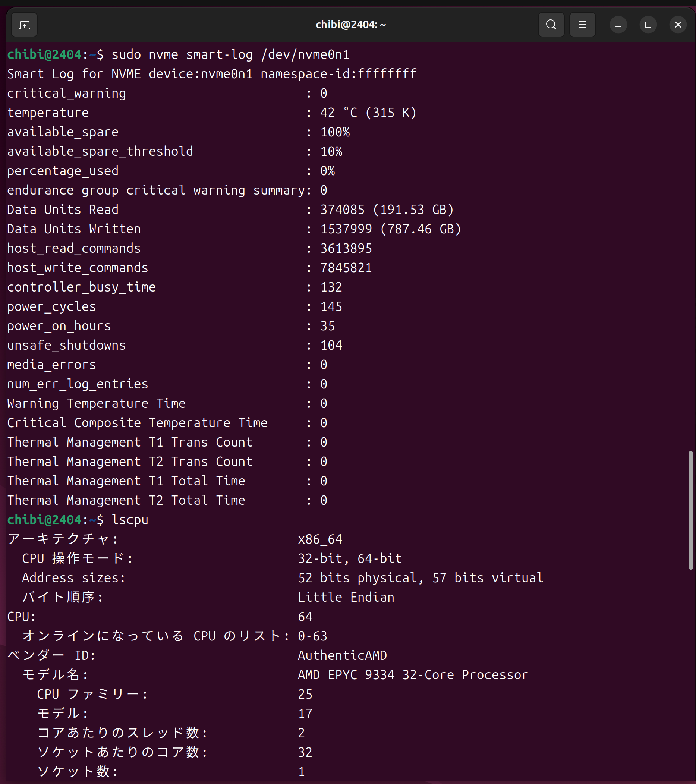Minimize the terminal window

click(618, 25)
